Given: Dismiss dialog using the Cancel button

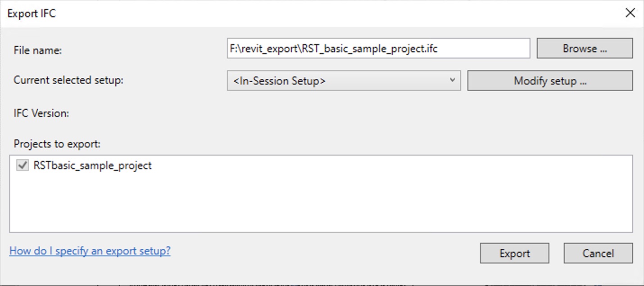Looking at the screenshot, I should tap(598, 253).
